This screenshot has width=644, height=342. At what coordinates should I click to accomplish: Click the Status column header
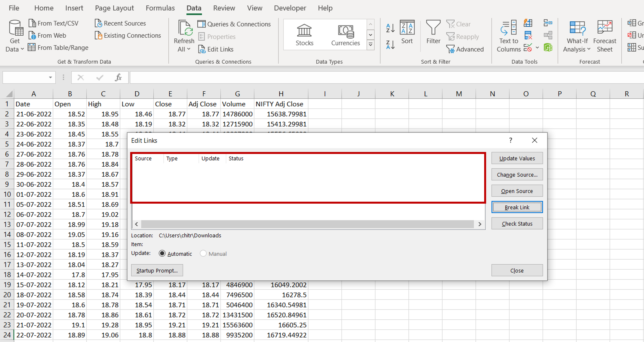pos(236,158)
